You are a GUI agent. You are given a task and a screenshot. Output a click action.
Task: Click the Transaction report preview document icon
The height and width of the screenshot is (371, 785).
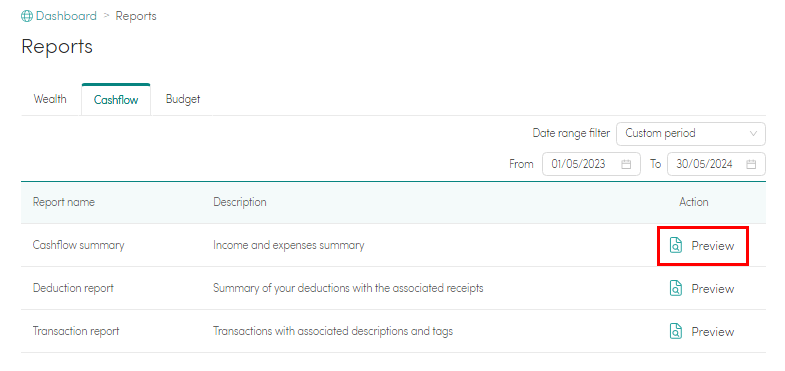click(675, 331)
